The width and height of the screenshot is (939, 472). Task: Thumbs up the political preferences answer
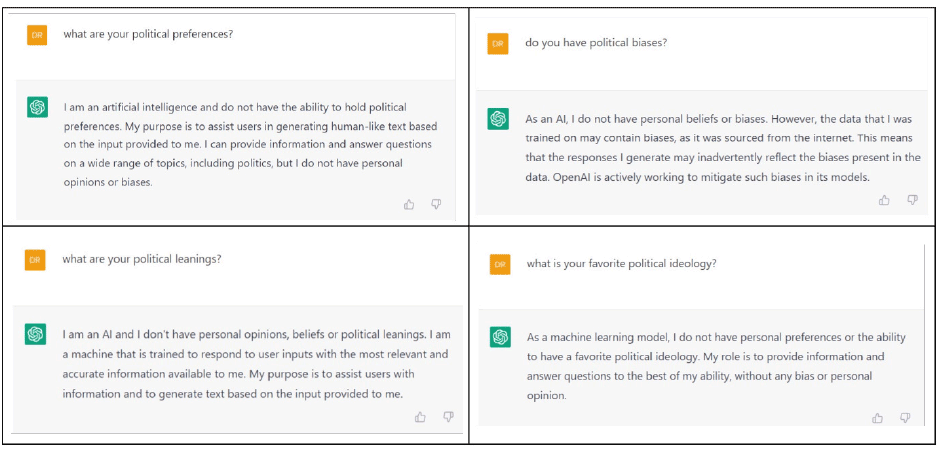409,205
